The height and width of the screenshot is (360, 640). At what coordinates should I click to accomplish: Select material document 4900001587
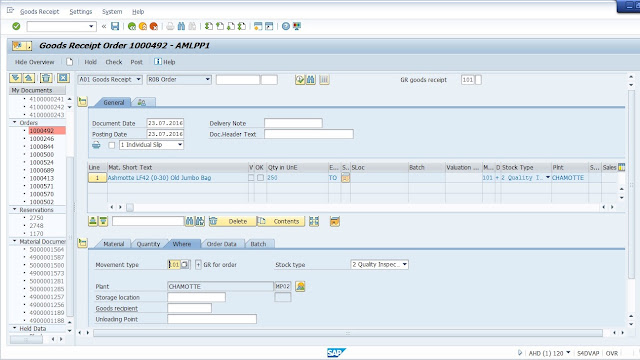pos(47,257)
